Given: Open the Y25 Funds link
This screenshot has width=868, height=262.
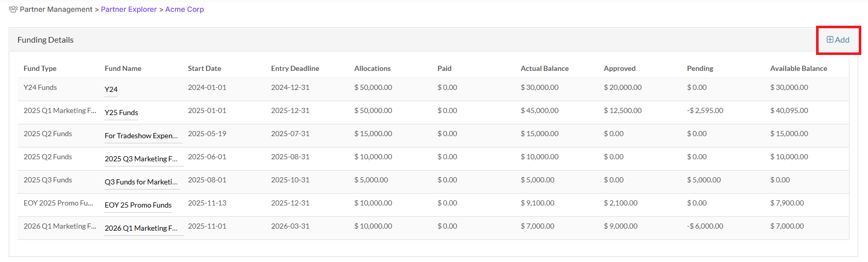Looking at the screenshot, I should click(x=121, y=113).
